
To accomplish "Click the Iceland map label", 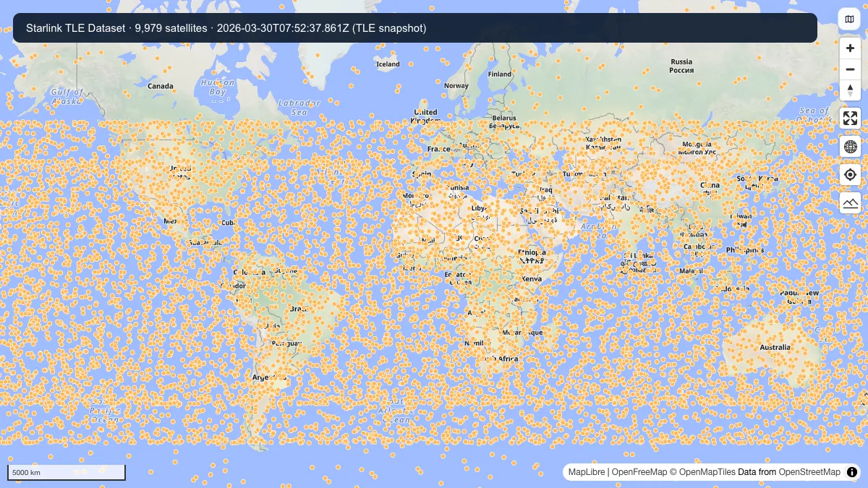I will coord(388,64).
